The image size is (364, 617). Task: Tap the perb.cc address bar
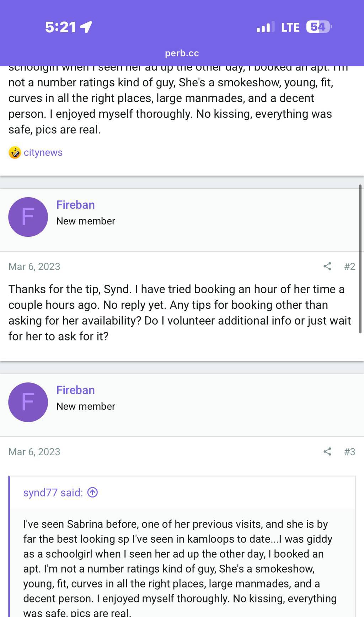point(182,53)
